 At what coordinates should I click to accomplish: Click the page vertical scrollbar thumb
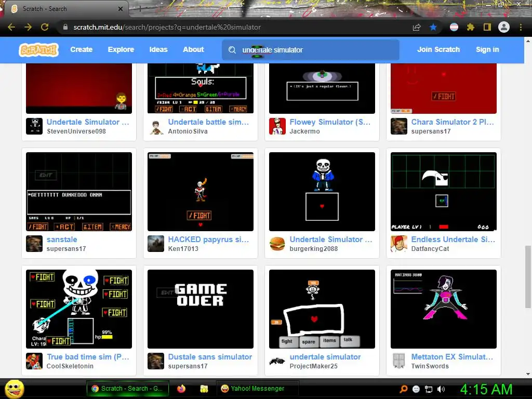tap(528, 276)
